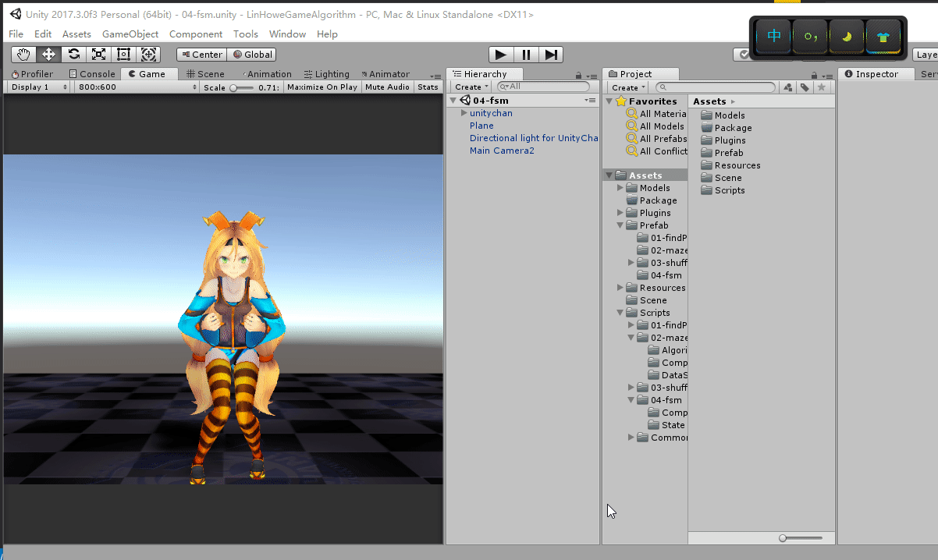Open the Display 1 dropdown

(37, 87)
